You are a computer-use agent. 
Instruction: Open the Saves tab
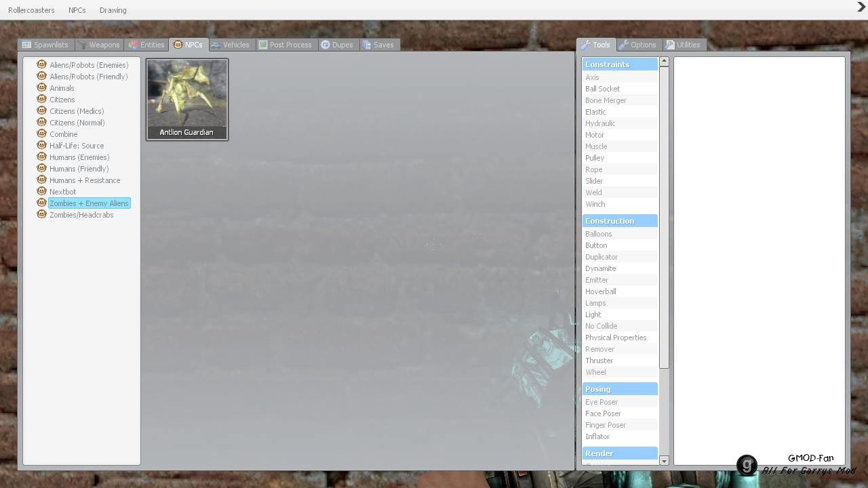pyautogui.click(x=378, y=45)
